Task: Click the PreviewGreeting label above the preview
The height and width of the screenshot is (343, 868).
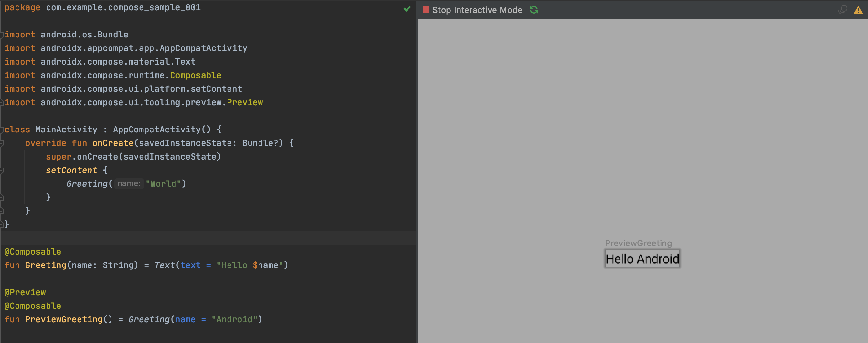Action: [x=638, y=243]
